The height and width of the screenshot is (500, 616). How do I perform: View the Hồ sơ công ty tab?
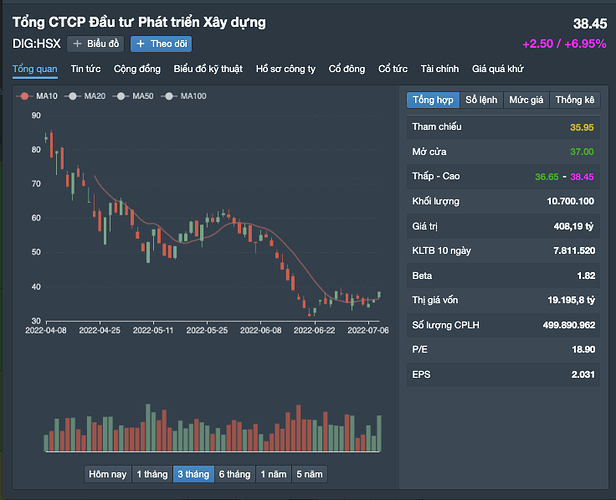pyautogui.click(x=285, y=69)
